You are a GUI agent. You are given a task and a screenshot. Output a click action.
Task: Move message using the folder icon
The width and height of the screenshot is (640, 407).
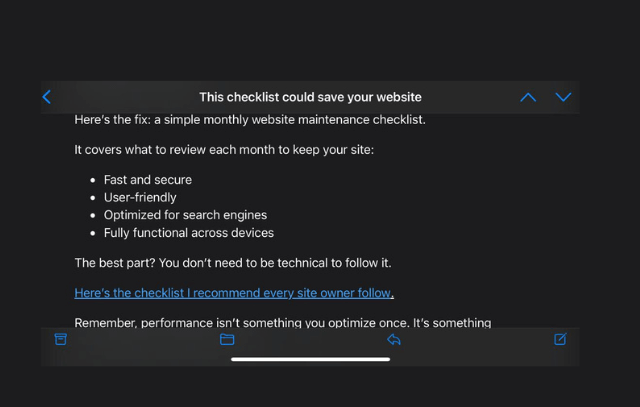pyautogui.click(x=227, y=340)
